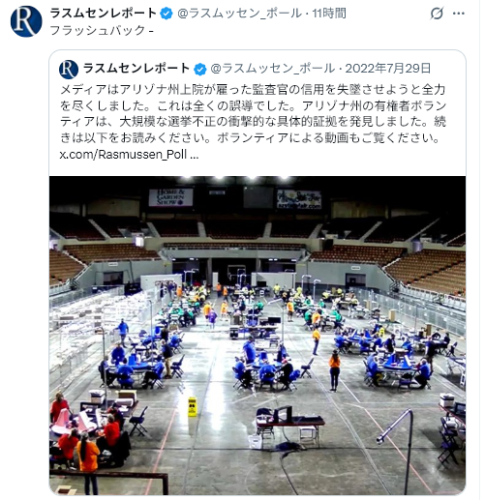This screenshot has height=500, width=485.
Task: Click the Home & Garden Show banner in photo
Action: click(x=170, y=197)
